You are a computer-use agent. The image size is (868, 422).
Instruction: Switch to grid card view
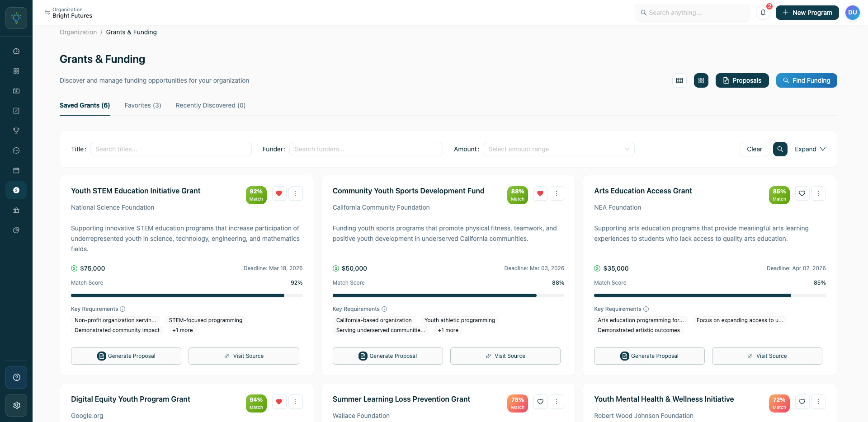pos(701,80)
